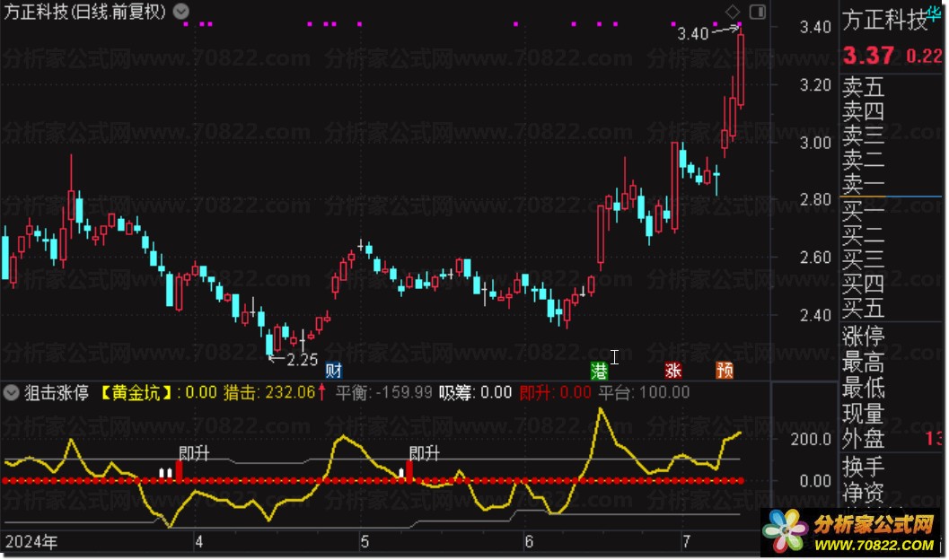Click the 3.40 high price label

point(693,34)
